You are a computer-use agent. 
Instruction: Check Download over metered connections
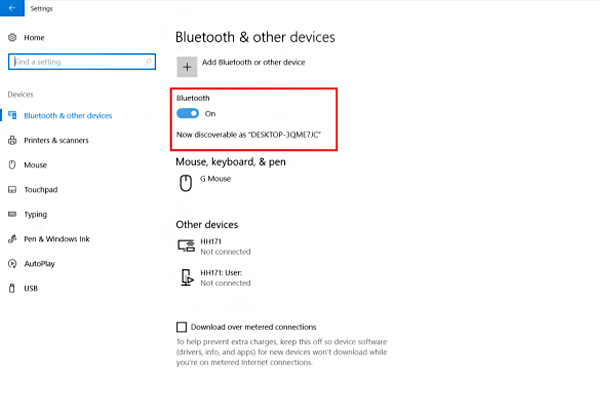181,327
